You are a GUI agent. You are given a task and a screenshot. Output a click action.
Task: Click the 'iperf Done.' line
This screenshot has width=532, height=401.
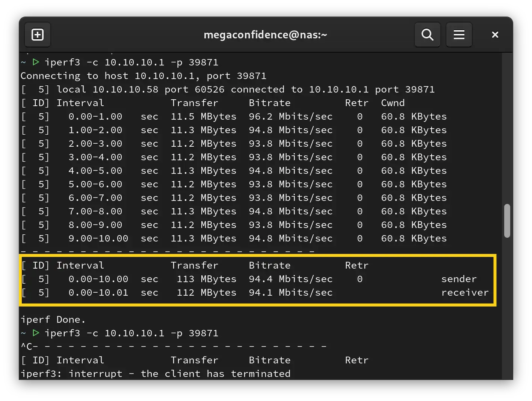pos(53,319)
